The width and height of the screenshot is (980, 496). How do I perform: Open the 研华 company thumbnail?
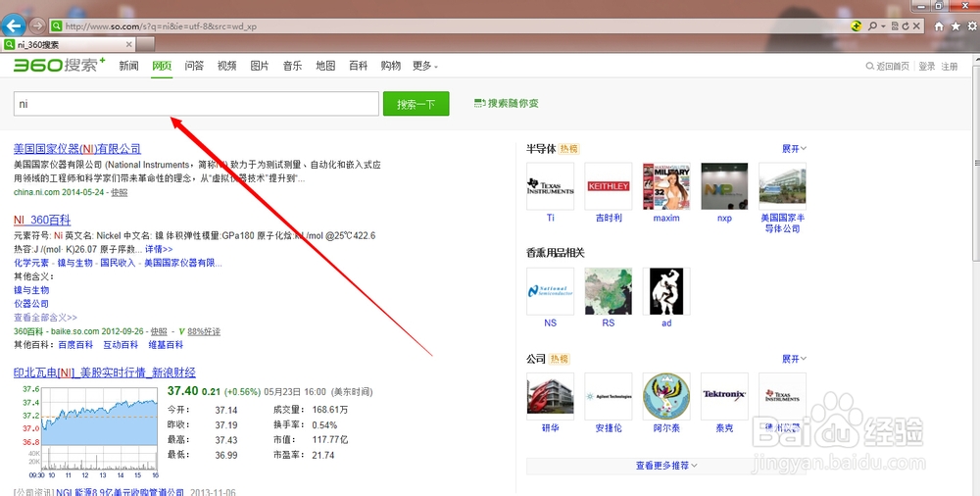pos(550,397)
